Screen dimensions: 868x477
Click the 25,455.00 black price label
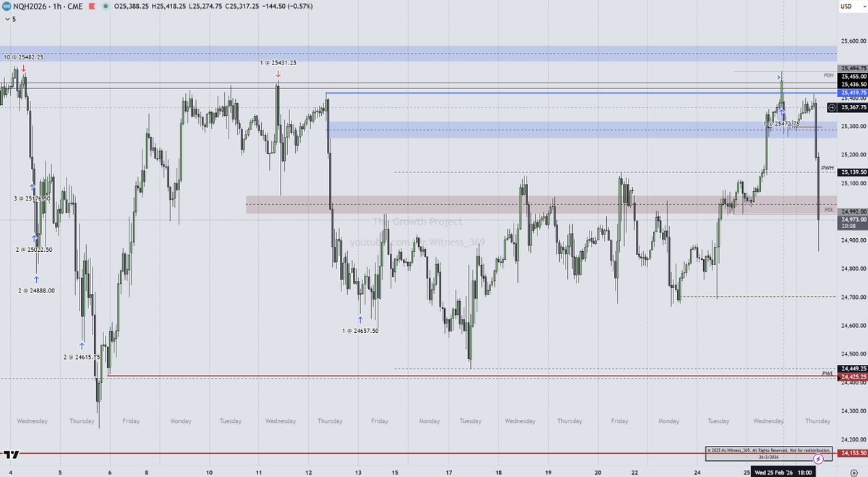(x=852, y=76)
